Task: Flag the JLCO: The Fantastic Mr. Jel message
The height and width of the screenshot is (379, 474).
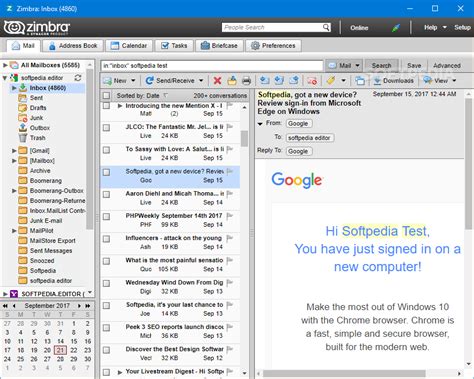Action: click(230, 127)
